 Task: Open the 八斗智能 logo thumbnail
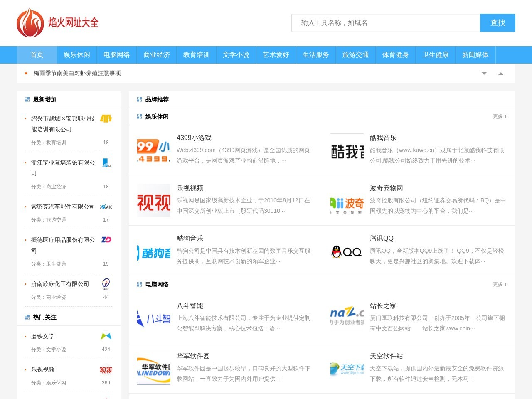point(154,318)
